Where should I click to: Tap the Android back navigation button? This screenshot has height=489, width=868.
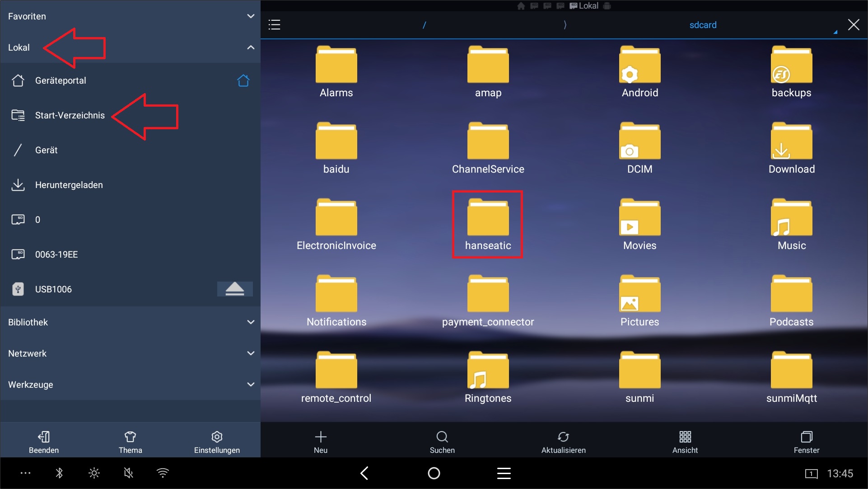[364, 473]
